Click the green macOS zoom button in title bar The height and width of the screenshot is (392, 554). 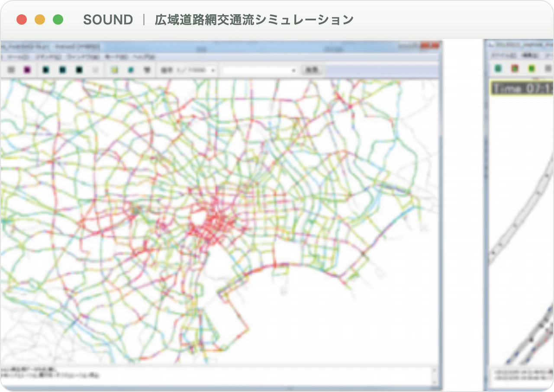(58, 19)
